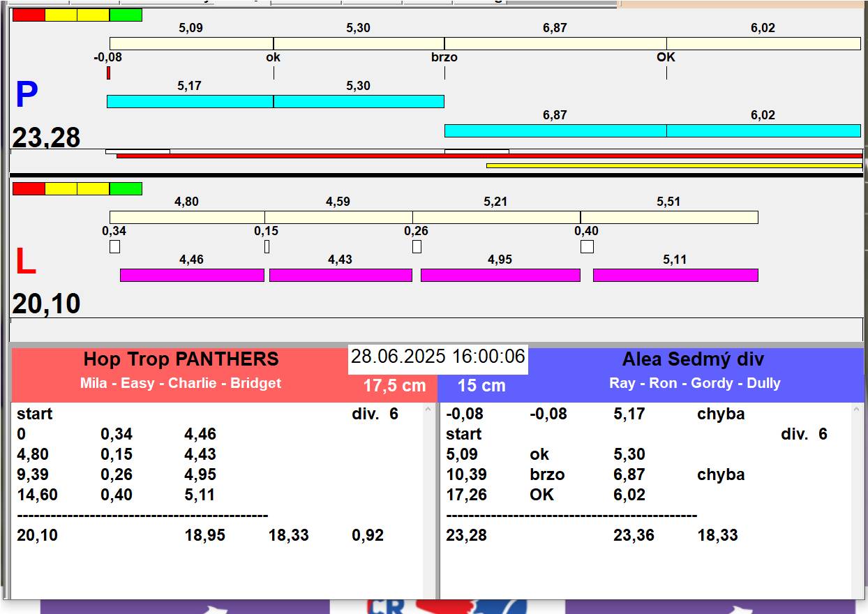The height and width of the screenshot is (614, 868).
Task: Click the red start light in lane L
Action: 29,188
